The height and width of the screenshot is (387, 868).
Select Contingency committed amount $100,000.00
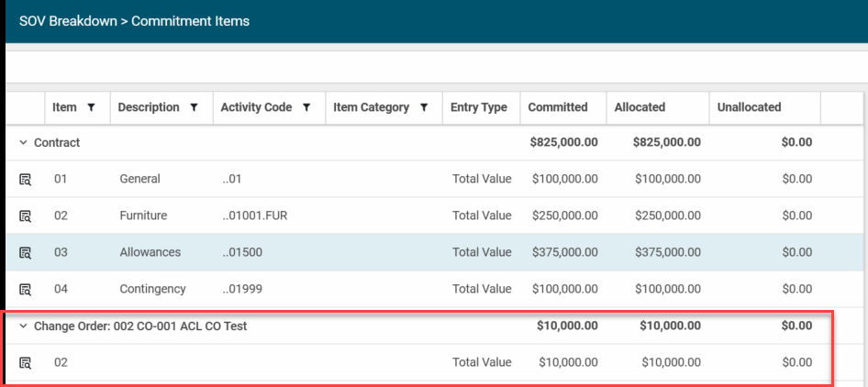[x=564, y=289]
